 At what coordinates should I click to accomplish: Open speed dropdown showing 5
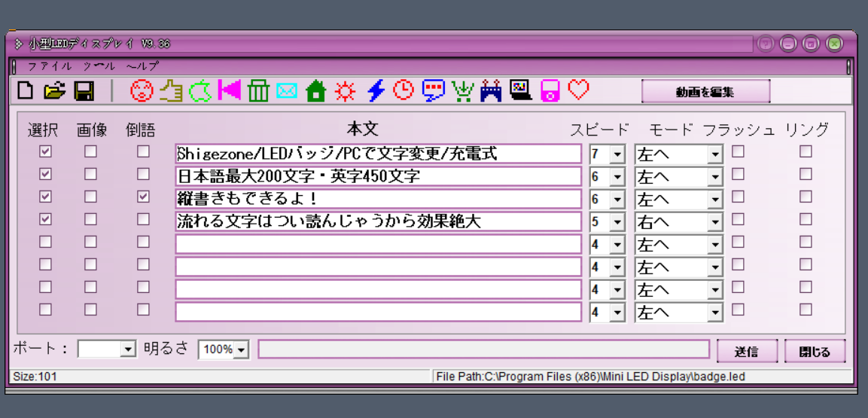click(x=617, y=222)
